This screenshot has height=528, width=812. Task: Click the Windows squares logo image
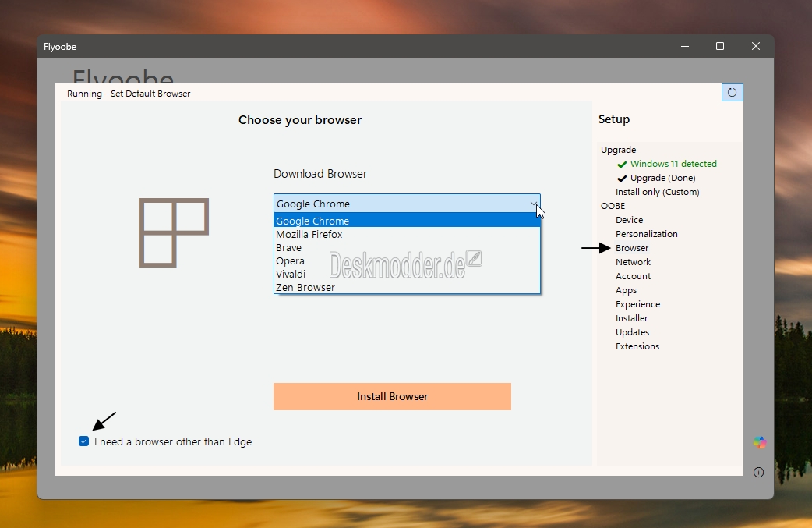[x=174, y=232]
